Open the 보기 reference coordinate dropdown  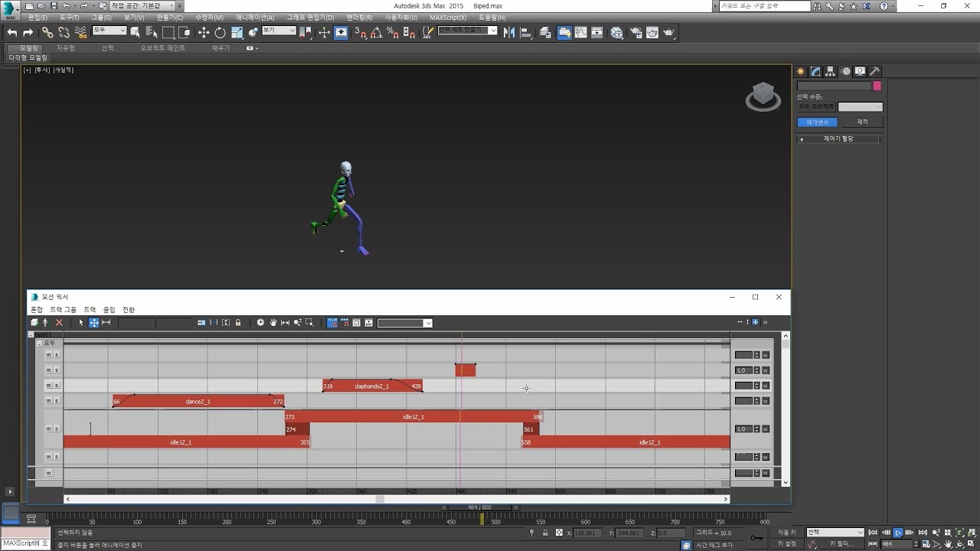pyautogui.click(x=279, y=31)
